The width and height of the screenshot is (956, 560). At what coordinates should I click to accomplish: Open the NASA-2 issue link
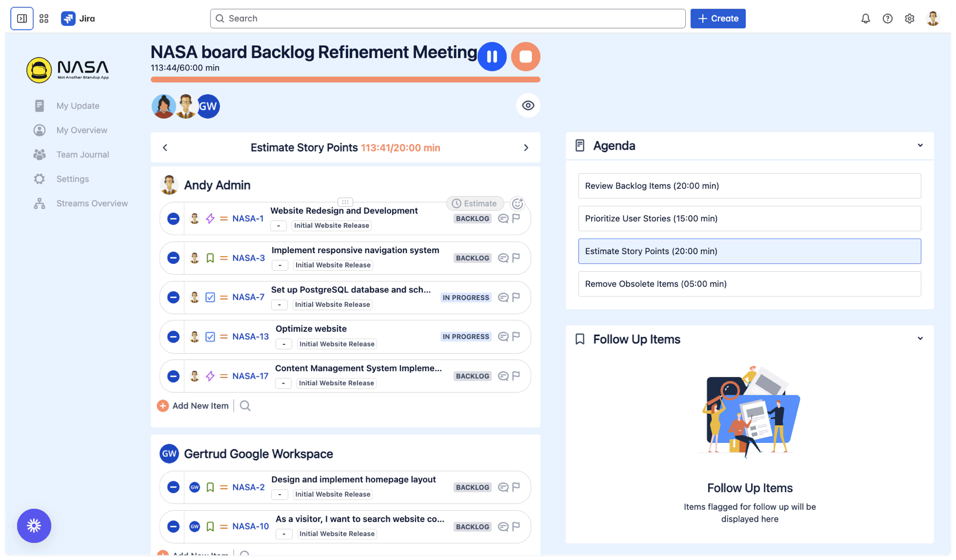[x=248, y=487]
